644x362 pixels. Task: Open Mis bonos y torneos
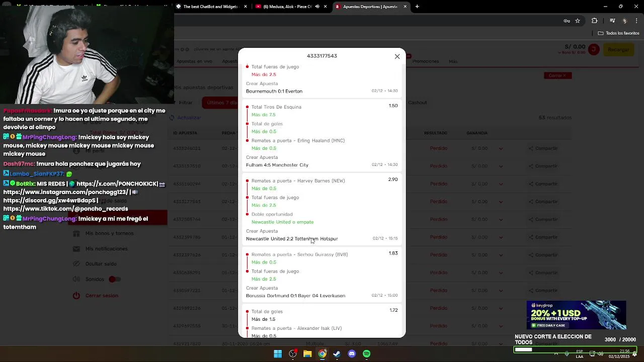point(109,233)
